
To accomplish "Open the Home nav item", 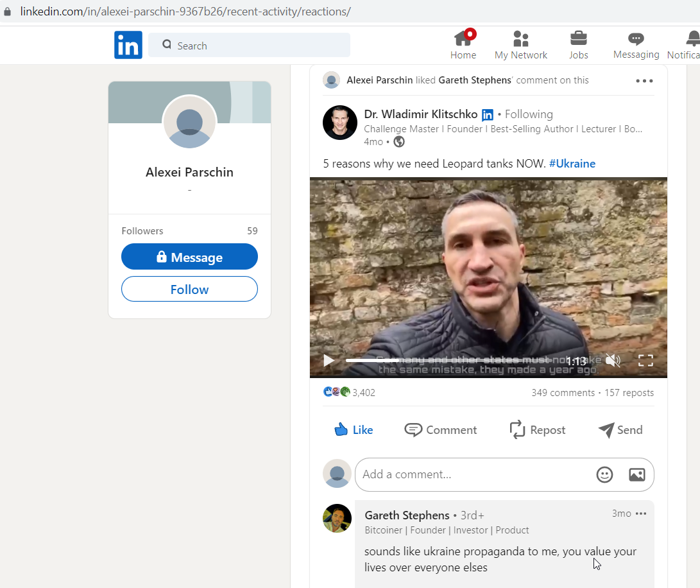I will [x=463, y=45].
